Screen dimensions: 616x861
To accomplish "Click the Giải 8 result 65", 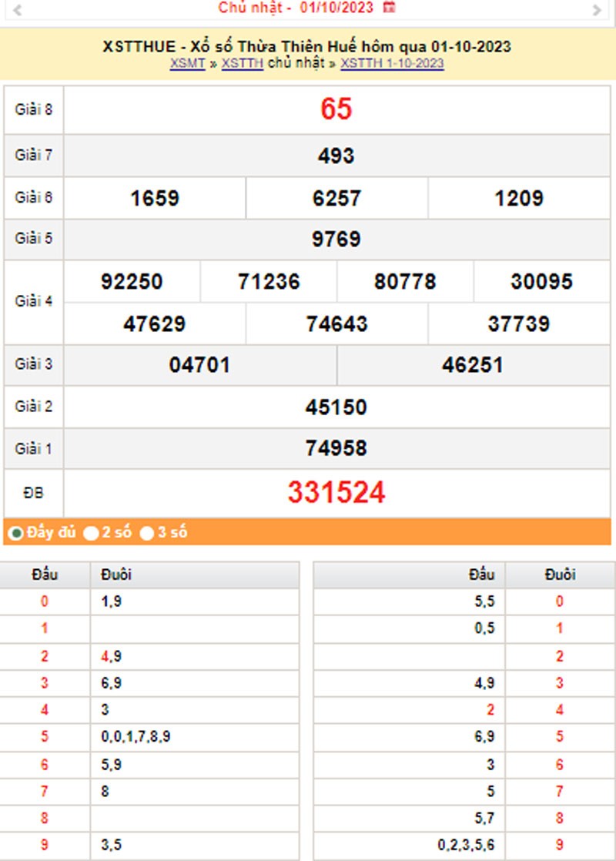I will tap(336, 109).
